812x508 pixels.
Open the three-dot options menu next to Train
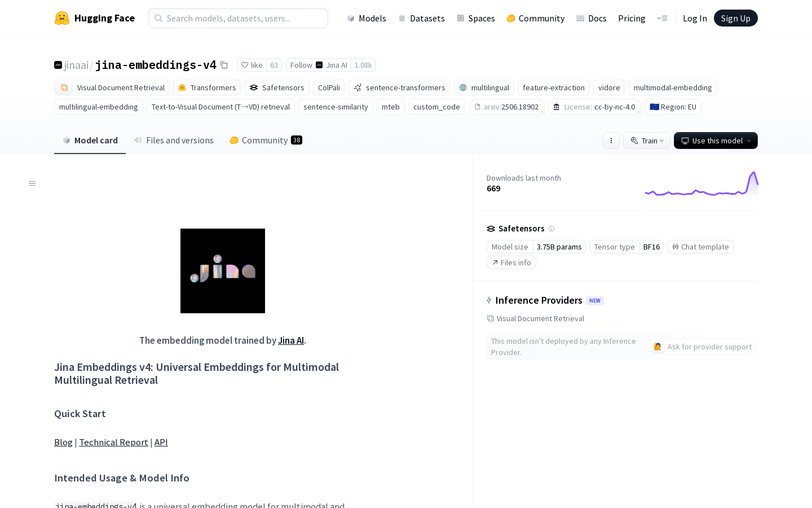pyautogui.click(x=611, y=141)
